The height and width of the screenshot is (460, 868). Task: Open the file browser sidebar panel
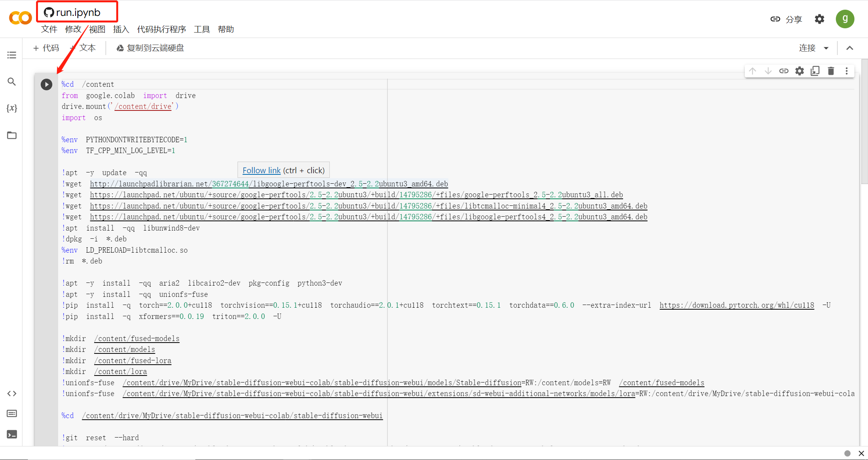(x=12, y=135)
